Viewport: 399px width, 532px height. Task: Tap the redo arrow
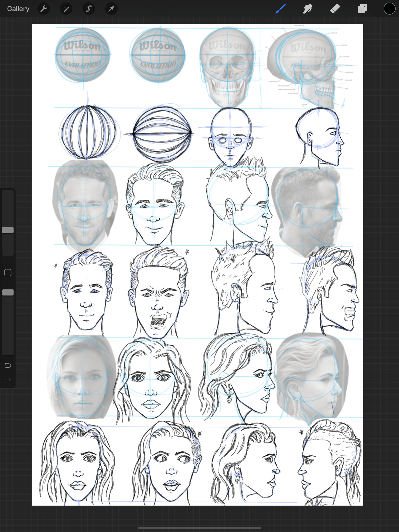click(x=8, y=381)
